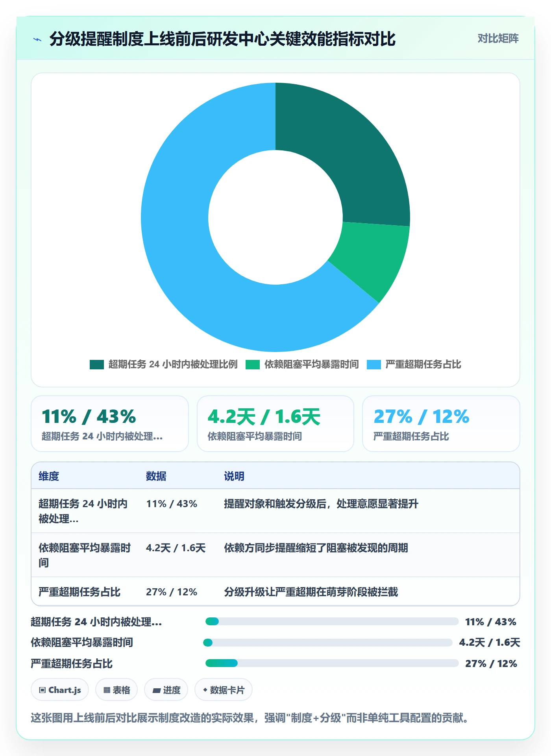Click the Chart.js tag chip
This screenshot has width=551, height=756.
click(60, 689)
